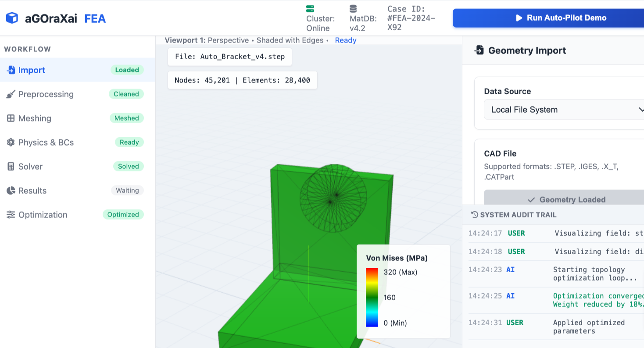Click the Nodes and Elements count label
Viewport: 644px width, 348px height.
(243, 80)
